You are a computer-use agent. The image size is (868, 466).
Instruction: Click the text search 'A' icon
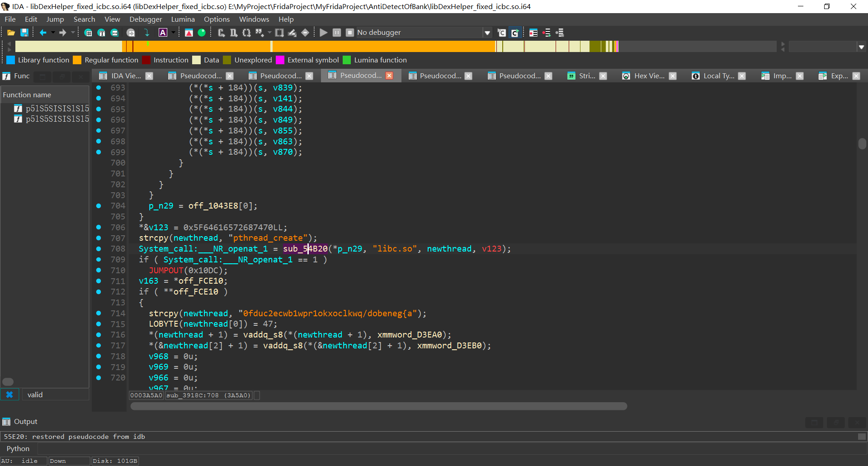coord(163,33)
